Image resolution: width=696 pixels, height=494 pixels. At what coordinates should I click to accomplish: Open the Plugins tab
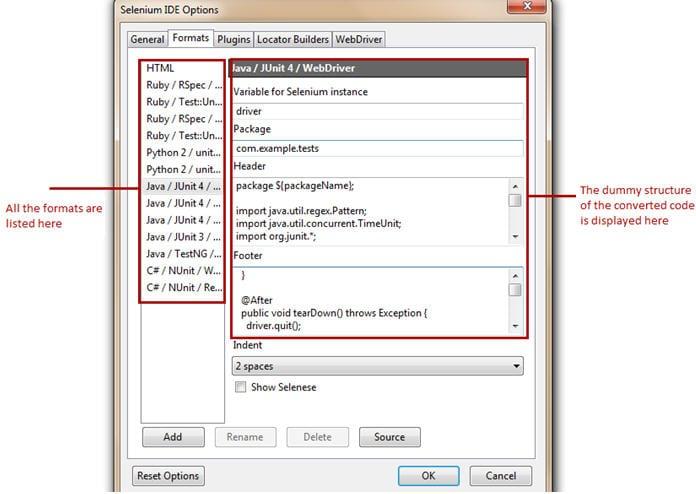(233, 40)
